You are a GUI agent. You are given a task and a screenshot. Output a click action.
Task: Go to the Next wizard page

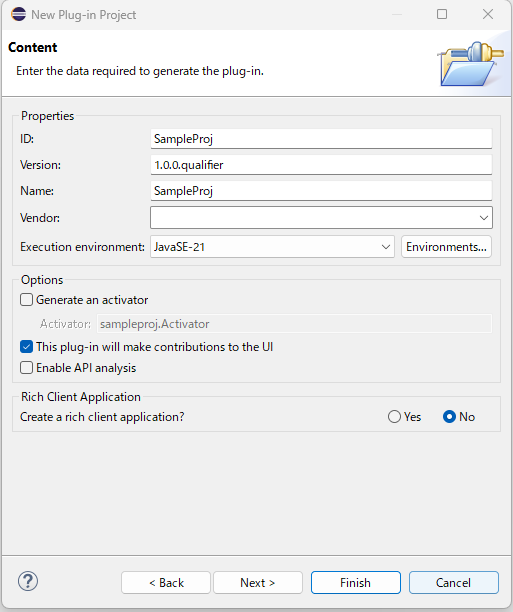pyautogui.click(x=258, y=582)
